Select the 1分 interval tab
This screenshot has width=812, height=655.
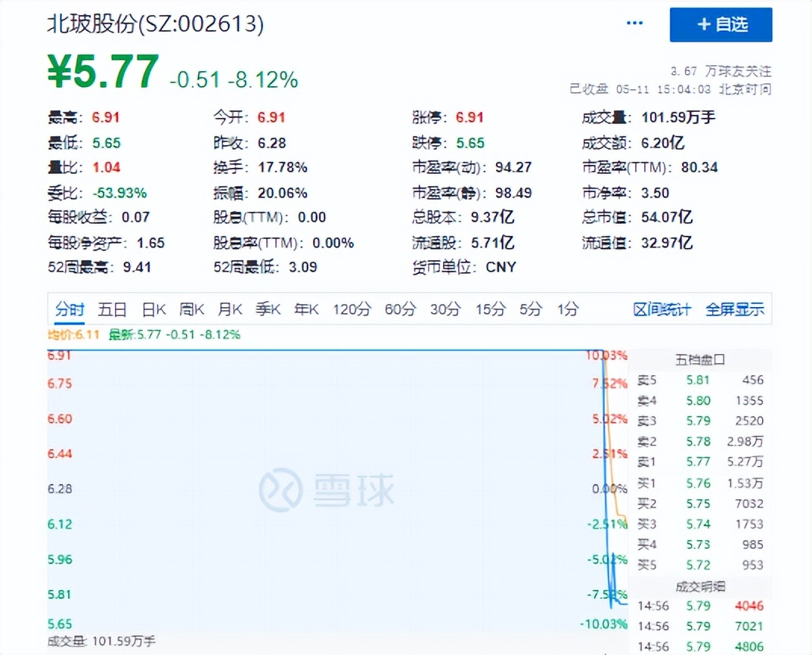coord(568,309)
